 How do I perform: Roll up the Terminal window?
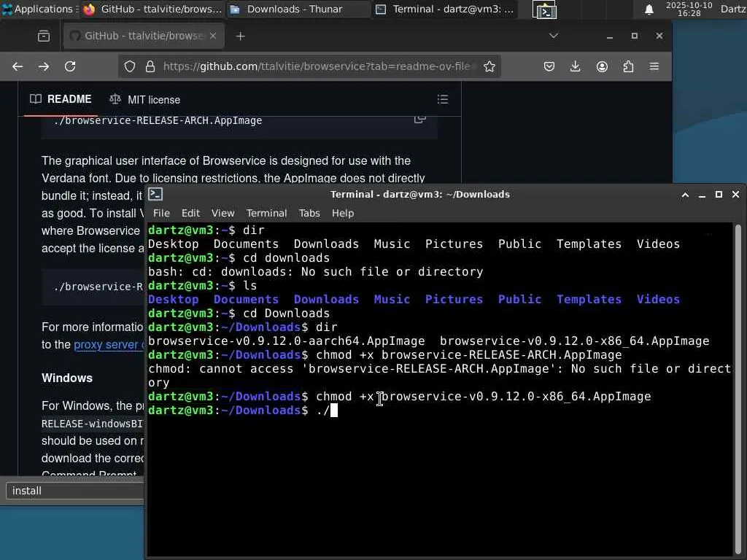685,195
